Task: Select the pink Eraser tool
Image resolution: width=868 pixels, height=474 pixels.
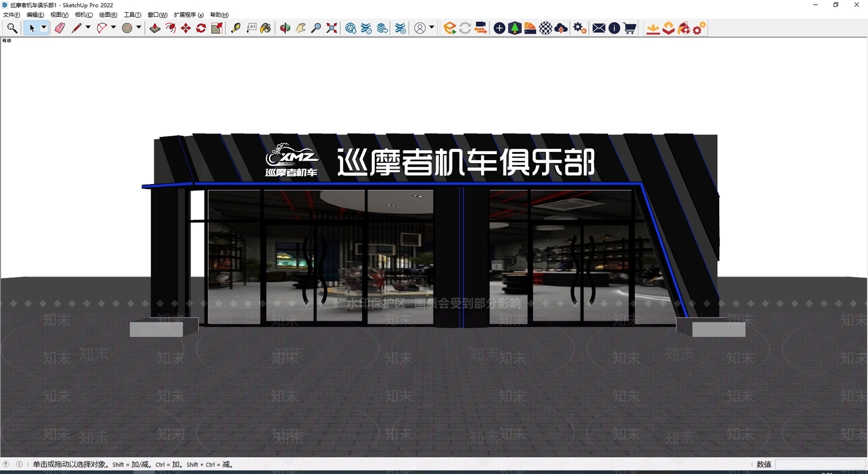Action: tap(60, 28)
